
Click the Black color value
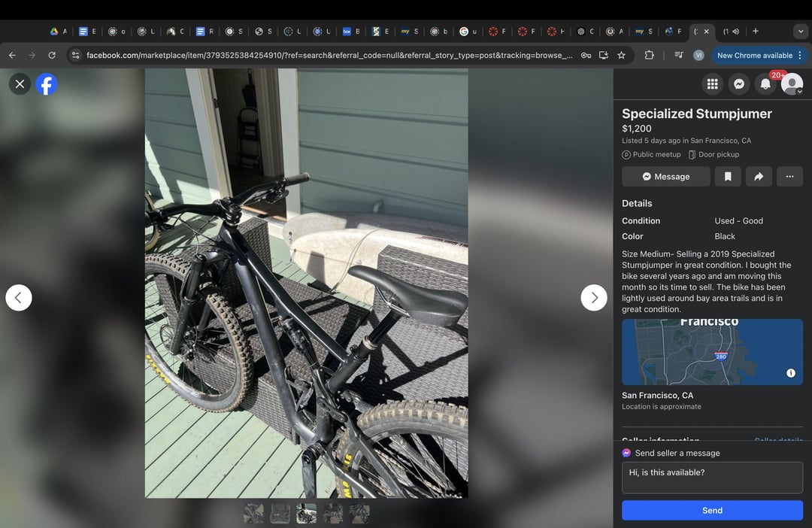725,236
